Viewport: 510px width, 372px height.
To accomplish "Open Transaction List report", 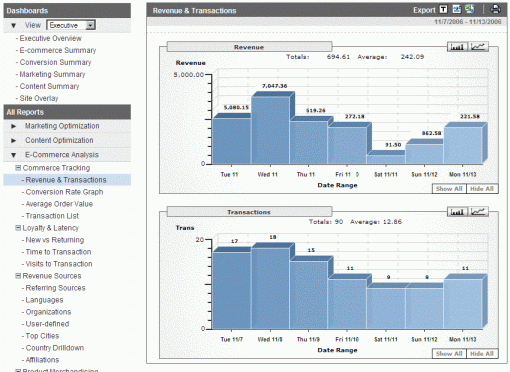I will coord(52,216).
